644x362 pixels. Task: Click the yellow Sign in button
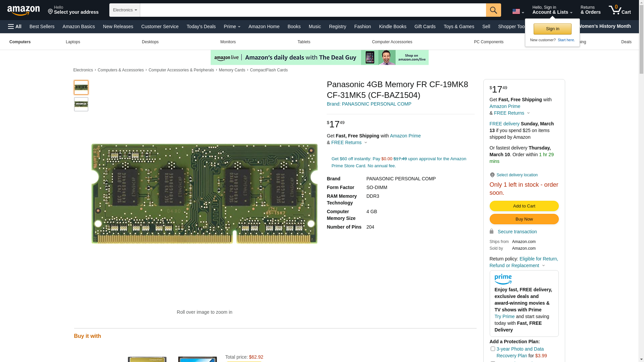tap(552, 29)
